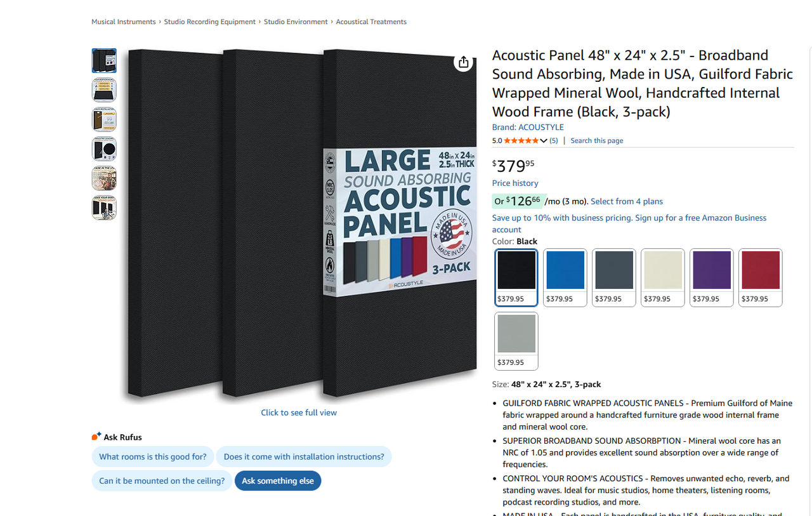The height and width of the screenshot is (516, 812).
Task: Click the Price history link
Action: pyautogui.click(x=515, y=183)
